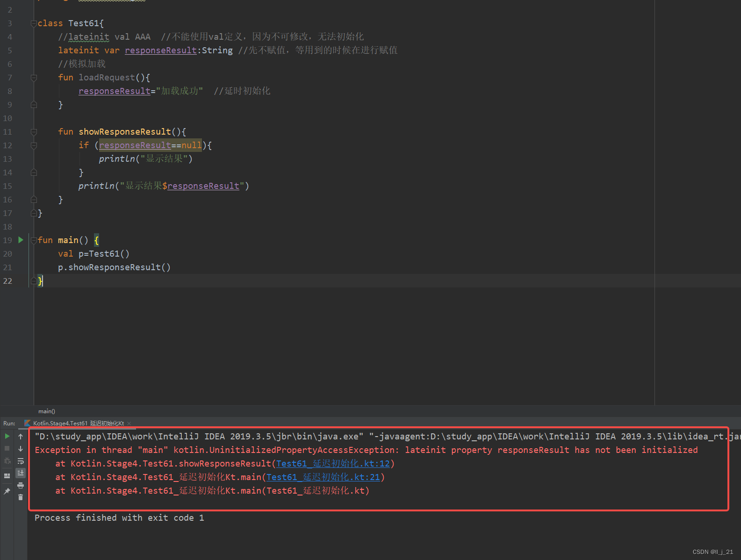741x560 pixels.
Task: Collapse the loadRequest function fold marker
Action: [x=34, y=78]
